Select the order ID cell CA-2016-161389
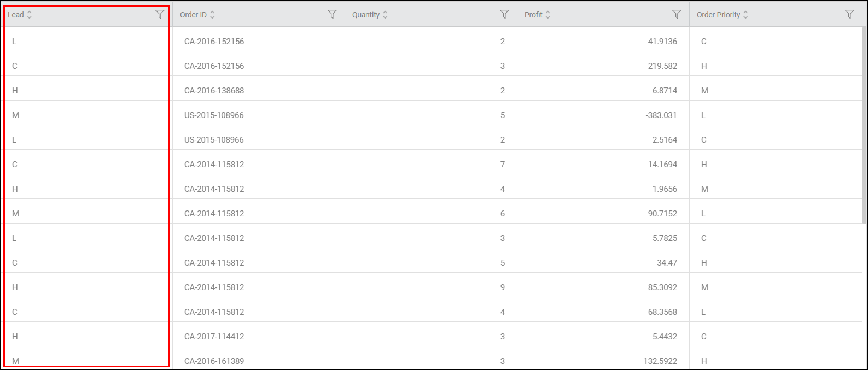This screenshot has height=370, width=868. point(259,359)
